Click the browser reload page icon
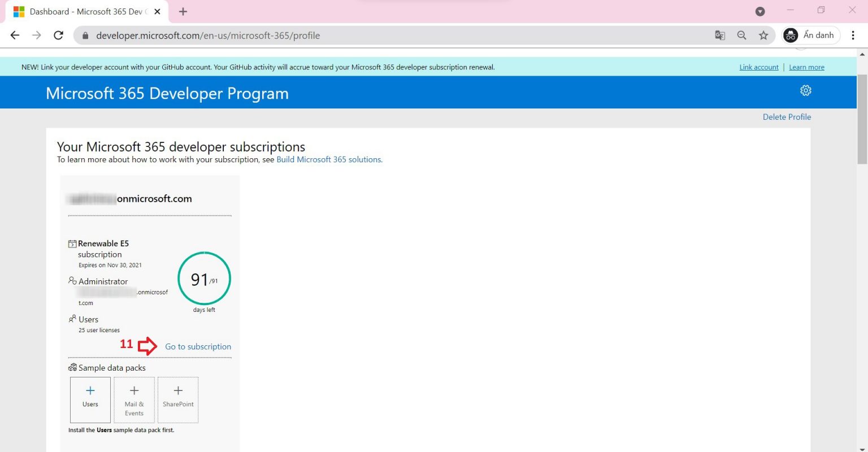 (x=58, y=35)
